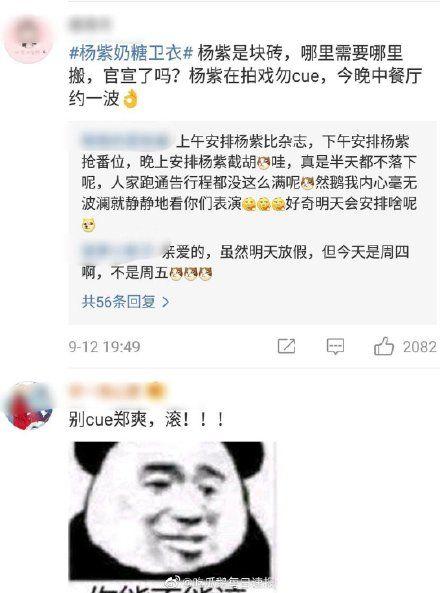Tap the 别cue郑爽 comment text
Image resolution: width=440 pixels, height=593 pixels.
point(146,419)
